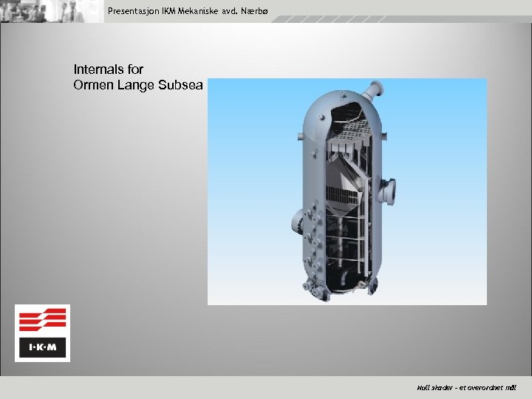532x399 pixels.
Task: Select the 'Internals for Ormen Lange Subsea' title
Action: 138,77
